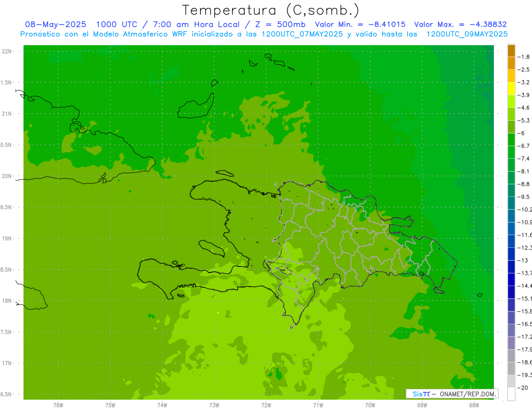Click the '75W' longitude label
Screen dimensions: 532x411
[110, 405]
